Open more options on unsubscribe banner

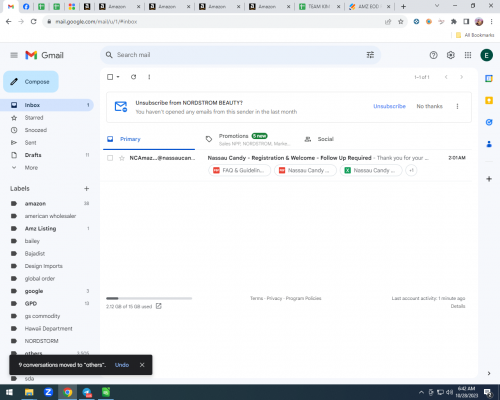(457, 106)
